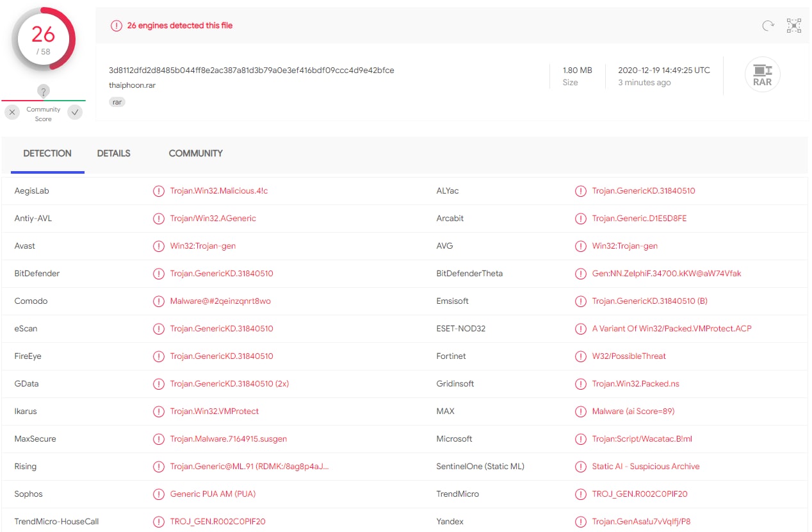The height and width of the screenshot is (532, 812).
Task: Select Microsoft result Trojan:Script/Wacatac.B!ml
Action: tap(642, 439)
